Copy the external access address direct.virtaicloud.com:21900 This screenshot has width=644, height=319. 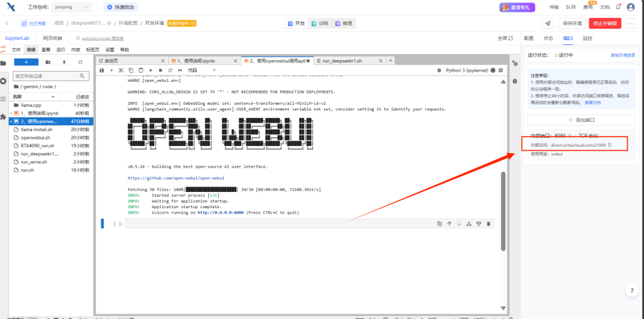coord(610,145)
